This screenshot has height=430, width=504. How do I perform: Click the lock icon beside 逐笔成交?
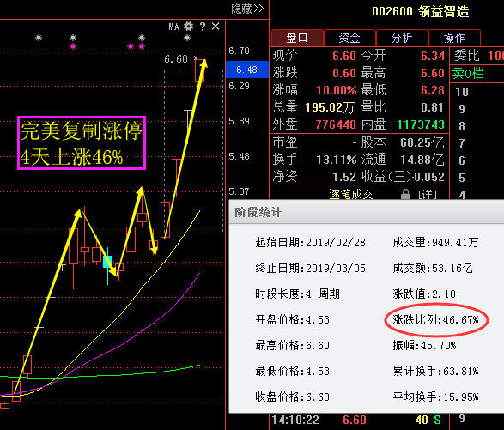[405, 194]
